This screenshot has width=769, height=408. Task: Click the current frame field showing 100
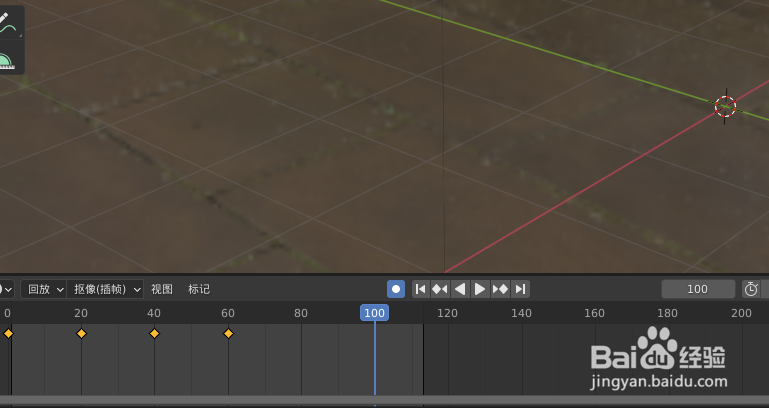coord(698,289)
